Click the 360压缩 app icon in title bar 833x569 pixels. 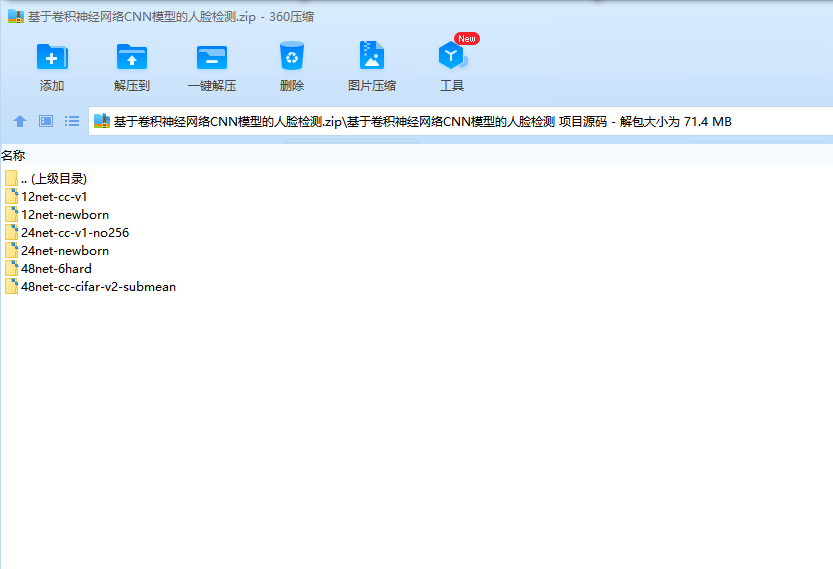tap(16, 16)
